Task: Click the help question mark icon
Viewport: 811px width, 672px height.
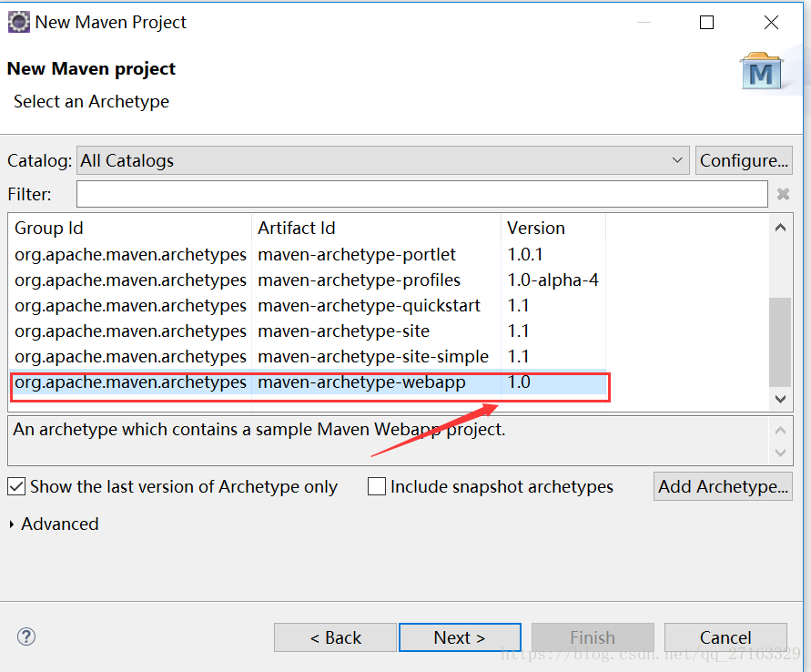Action: pos(25,636)
